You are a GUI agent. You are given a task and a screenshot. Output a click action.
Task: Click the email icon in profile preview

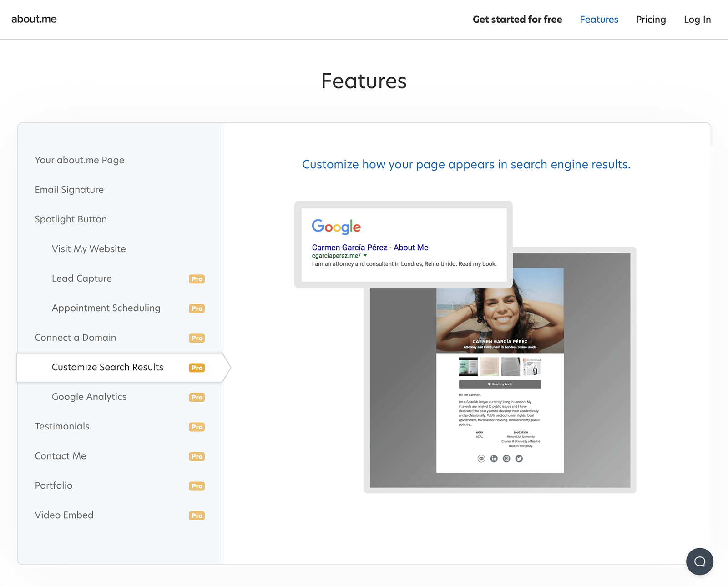click(x=481, y=459)
